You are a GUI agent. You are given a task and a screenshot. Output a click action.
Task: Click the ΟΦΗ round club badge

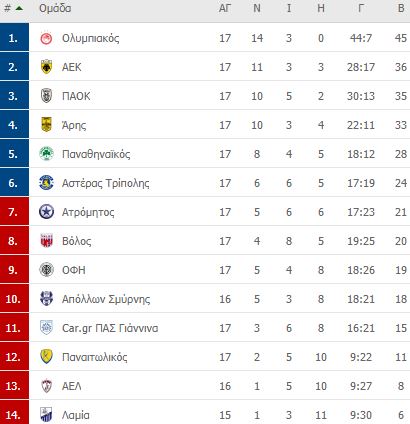(x=46, y=270)
